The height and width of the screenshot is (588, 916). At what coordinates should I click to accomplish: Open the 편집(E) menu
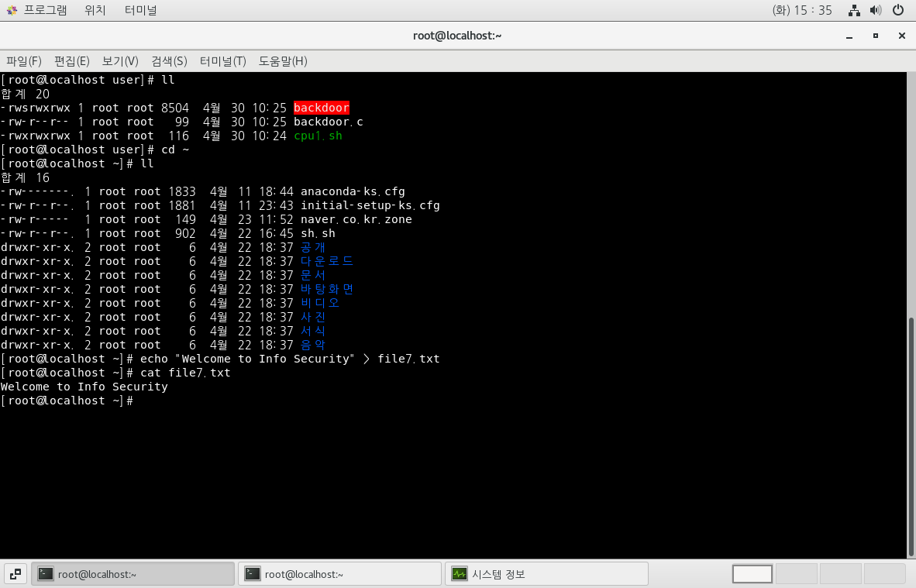click(72, 60)
